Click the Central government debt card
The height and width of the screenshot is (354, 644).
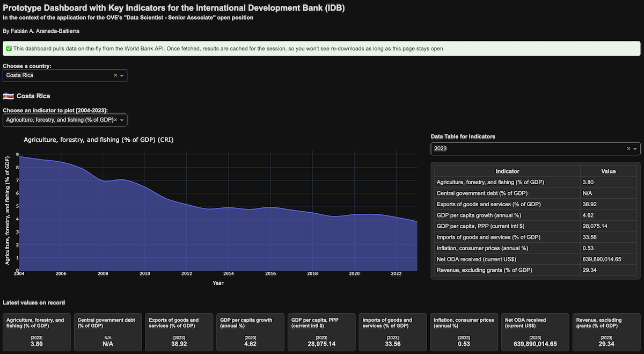point(108,332)
